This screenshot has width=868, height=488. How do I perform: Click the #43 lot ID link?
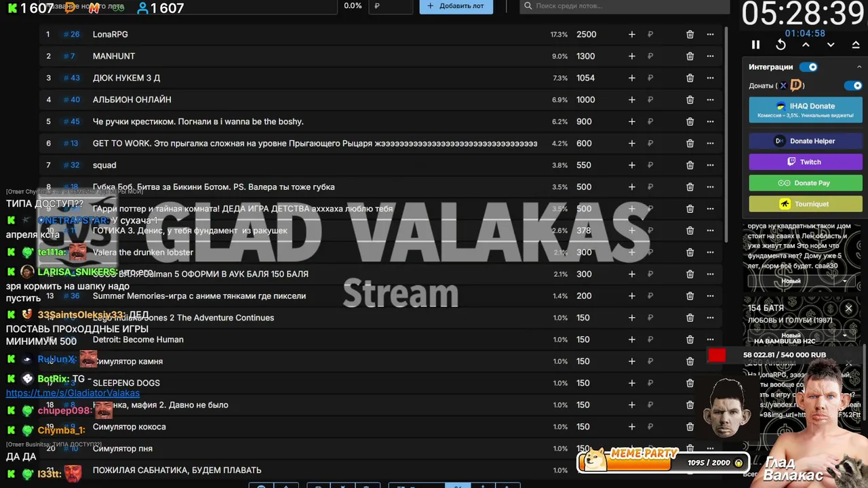click(71, 78)
